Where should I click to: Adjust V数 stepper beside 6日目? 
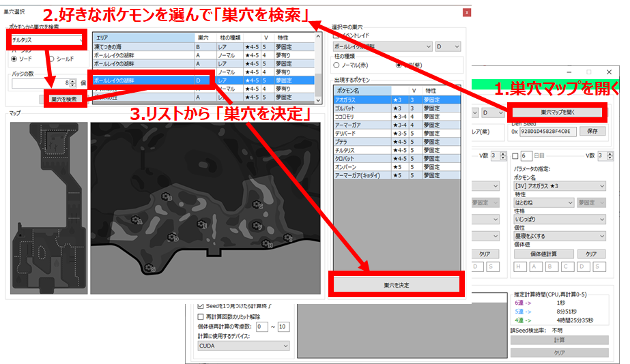click(x=610, y=155)
